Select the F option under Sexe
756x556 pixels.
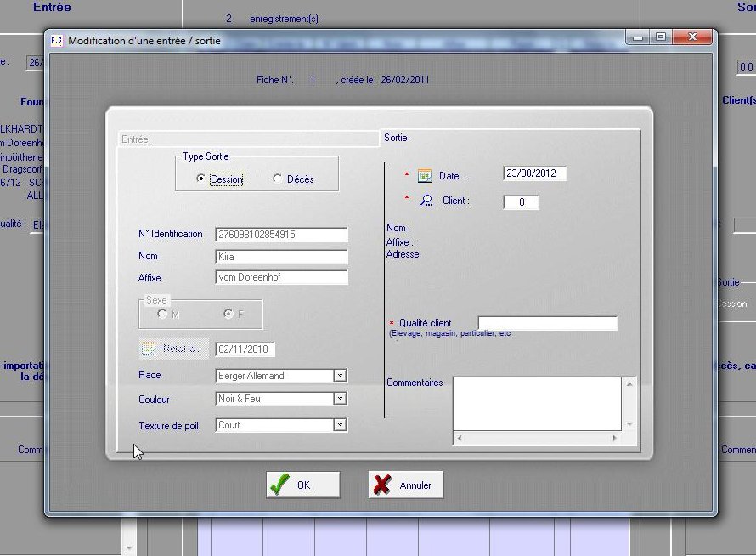click(x=228, y=315)
